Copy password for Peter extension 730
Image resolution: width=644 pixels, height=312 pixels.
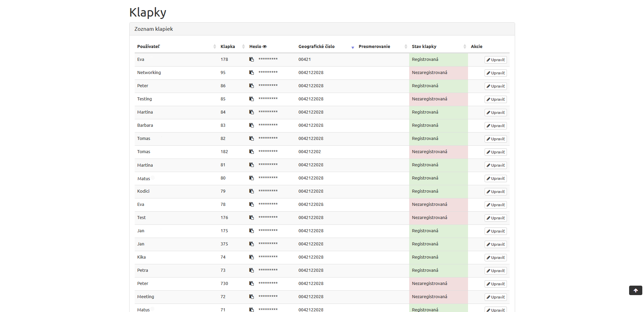pos(251,284)
